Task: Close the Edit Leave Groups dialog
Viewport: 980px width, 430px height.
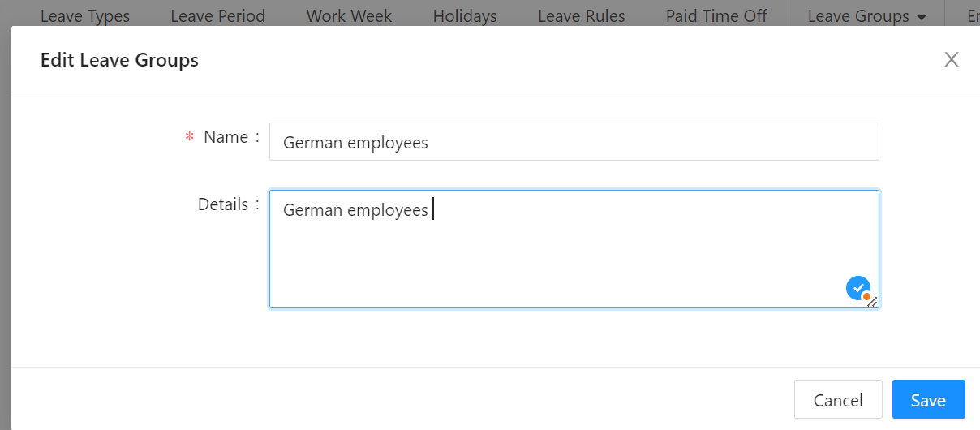Action: (952, 59)
